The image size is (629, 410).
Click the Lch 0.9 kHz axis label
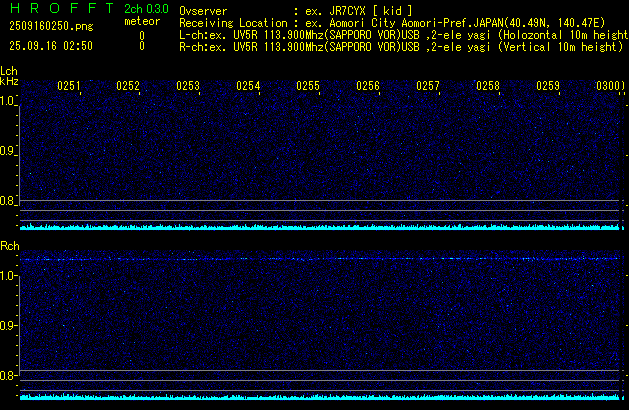(x=7, y=151)
